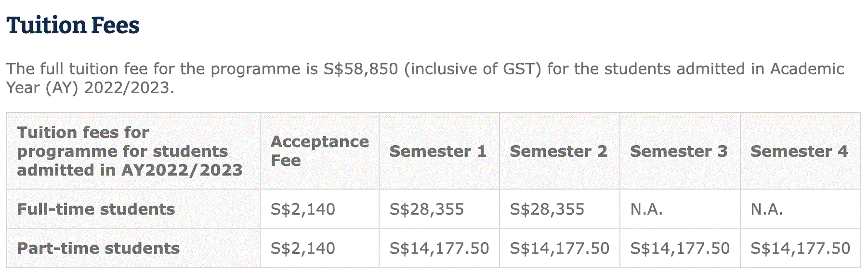This screenshot has width=868, height=274.
Task: Click the S$58,850 full tuition fee text
Action: pos(361,69)
